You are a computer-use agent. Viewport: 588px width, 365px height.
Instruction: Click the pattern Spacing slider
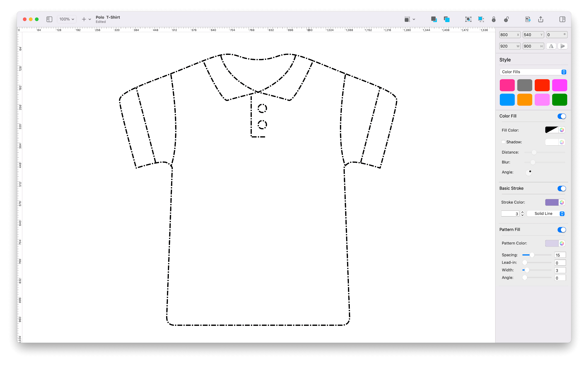[537, 255]
